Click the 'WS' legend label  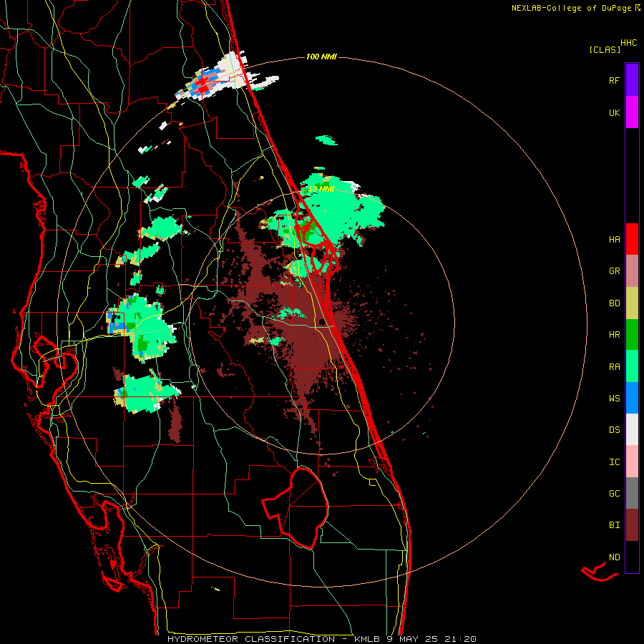pyautogui.click(x=614, y=399)
